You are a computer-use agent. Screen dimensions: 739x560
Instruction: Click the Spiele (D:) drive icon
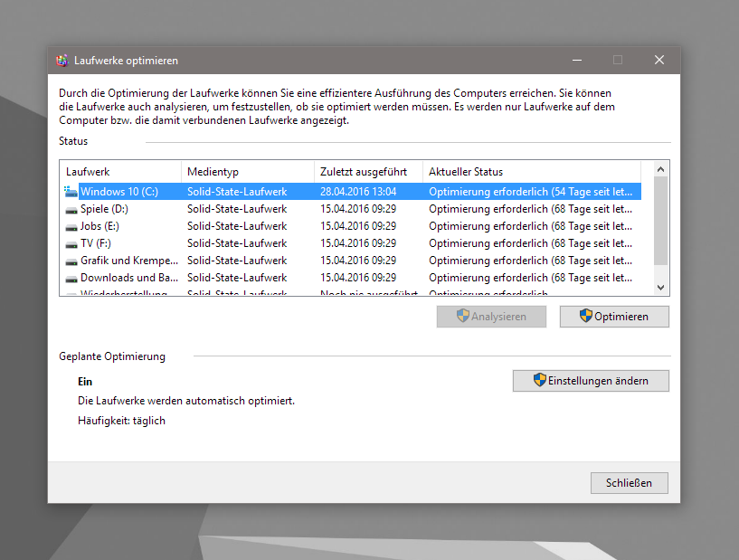(71, 210)
